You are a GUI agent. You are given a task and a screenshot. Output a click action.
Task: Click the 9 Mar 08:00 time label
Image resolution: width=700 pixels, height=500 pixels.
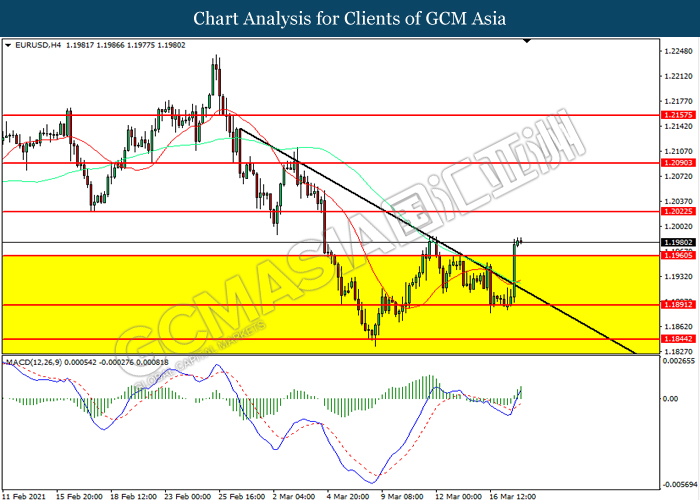pos(402,496)
